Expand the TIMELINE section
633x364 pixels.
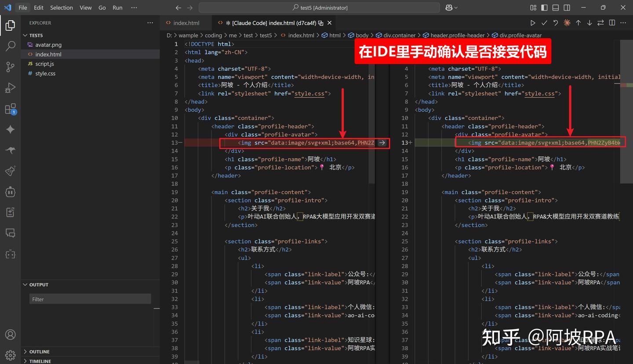point(40,360)
